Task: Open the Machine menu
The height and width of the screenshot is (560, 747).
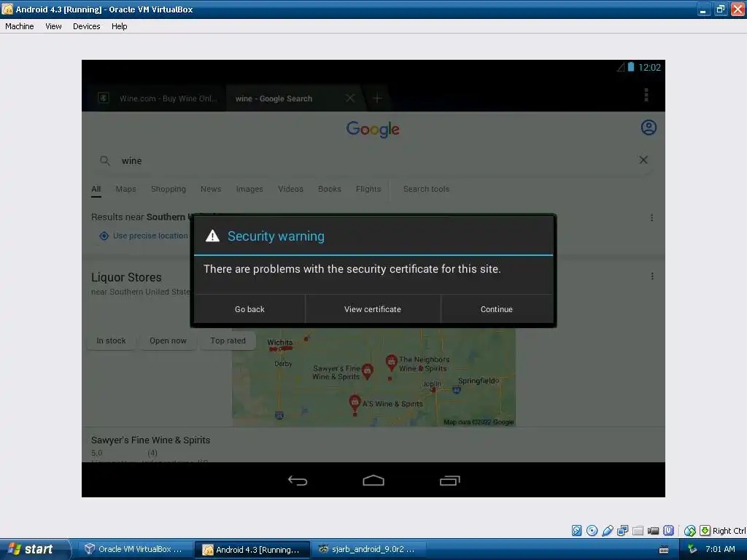Action: [20, 26]
